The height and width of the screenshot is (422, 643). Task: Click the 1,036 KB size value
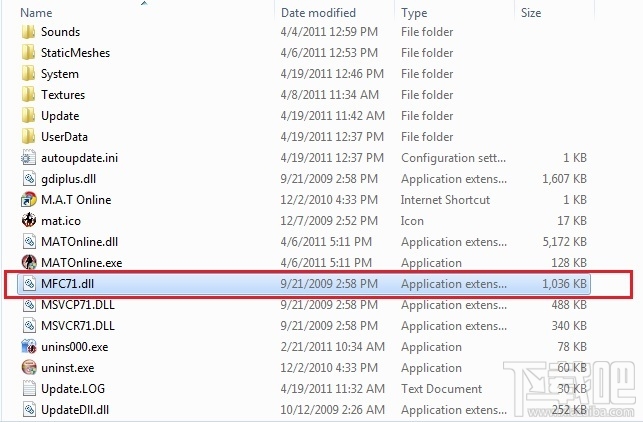pyautogui.click(x=565, y=283)
